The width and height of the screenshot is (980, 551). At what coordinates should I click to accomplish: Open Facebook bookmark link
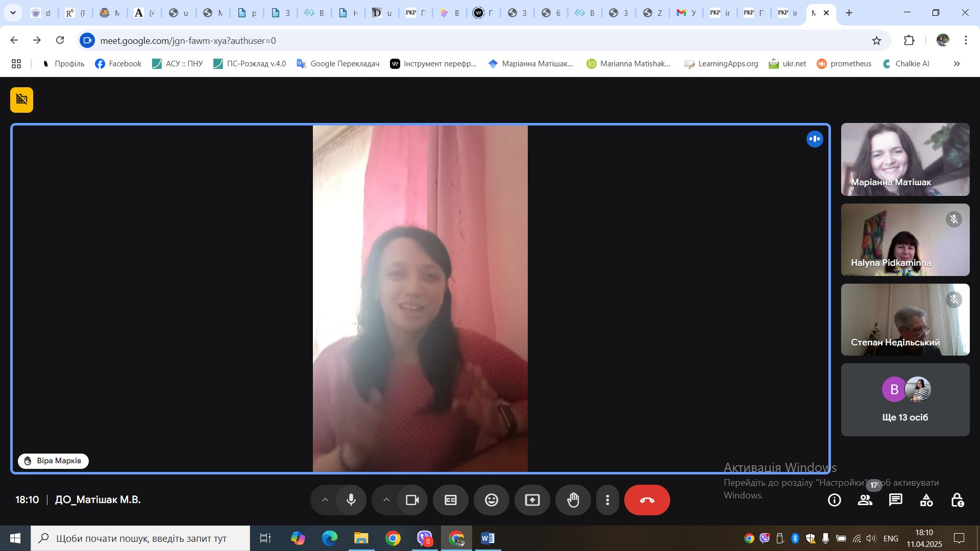tap(118, 64)
